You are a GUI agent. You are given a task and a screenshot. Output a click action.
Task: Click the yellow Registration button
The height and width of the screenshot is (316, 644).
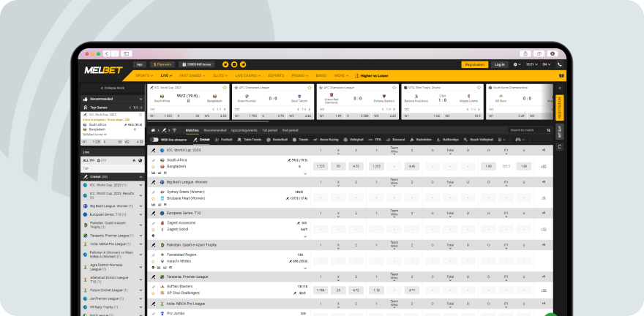click(475, 64)
